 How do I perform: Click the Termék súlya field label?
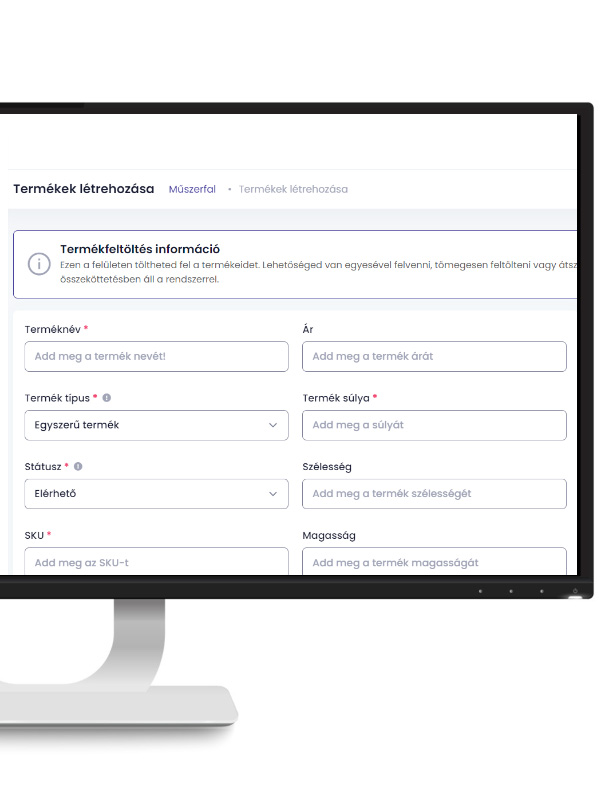pos(336,397)
